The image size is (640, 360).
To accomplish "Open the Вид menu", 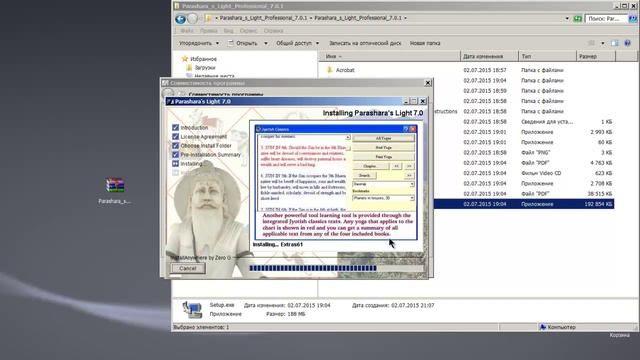I will pos(229,31).
